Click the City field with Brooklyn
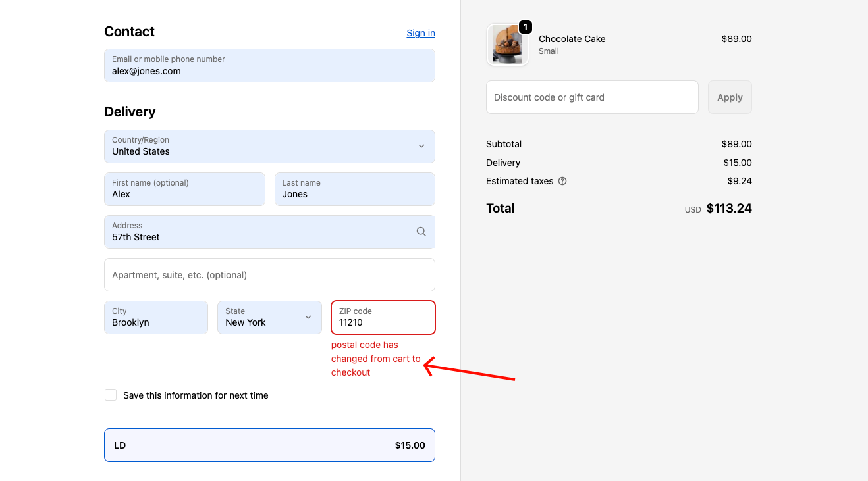Screen dimensions: 868x481 point(156,317)
